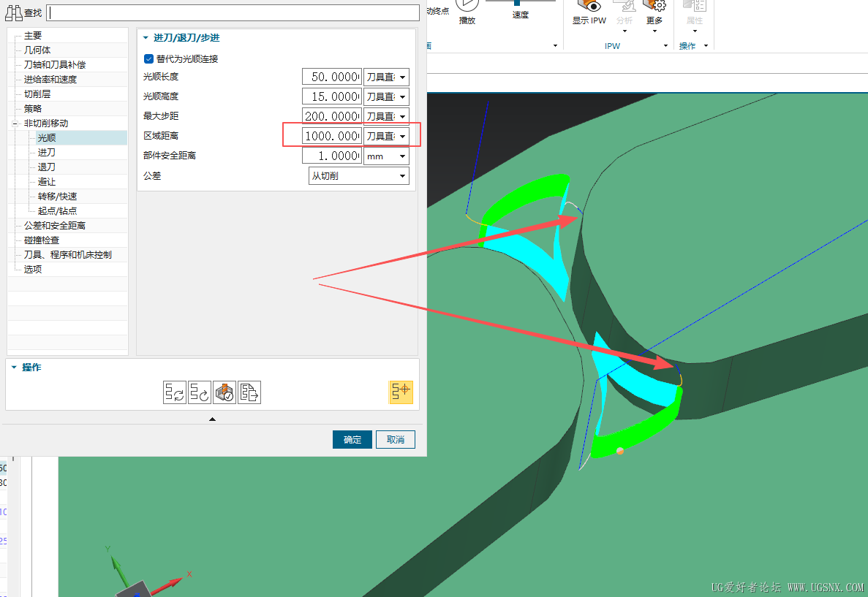The height and width of the screenshot is (597, 868).
Task: Open the IPW group dropdown arrow
Action: point(665,46)
